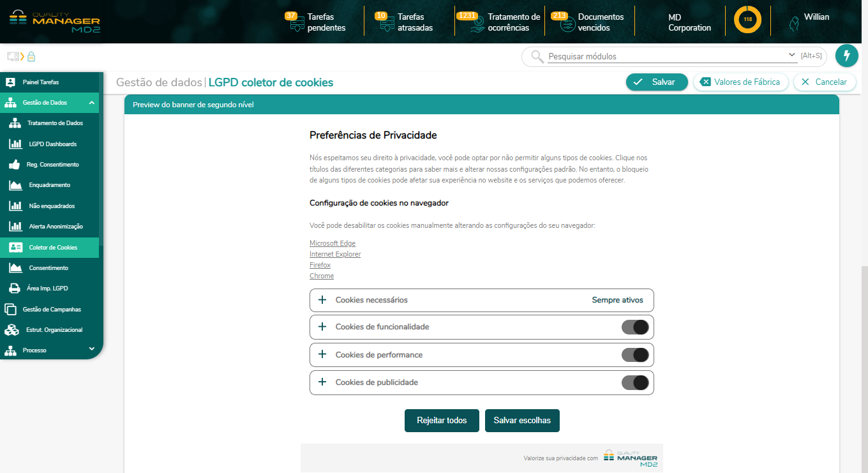Toggle the Cookies de performance switch
Image resolution: width=868 pixels, height=473 pixels.
(x=635, y=355)
